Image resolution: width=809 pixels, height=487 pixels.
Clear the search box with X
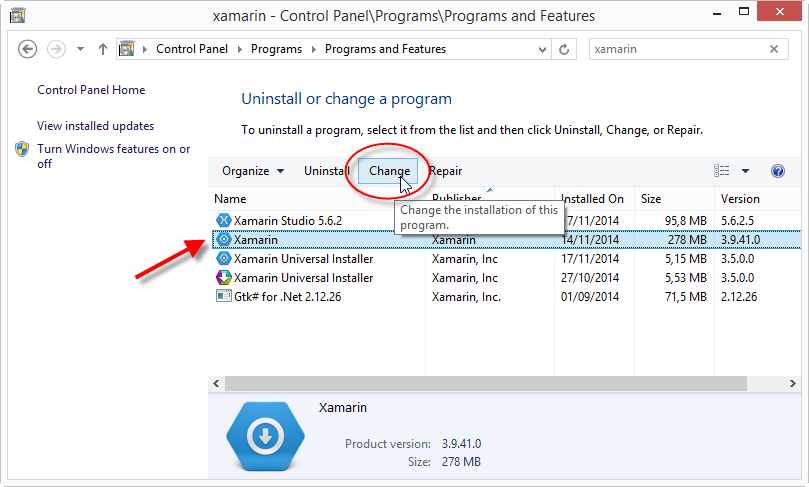click(x=774, y=49)
